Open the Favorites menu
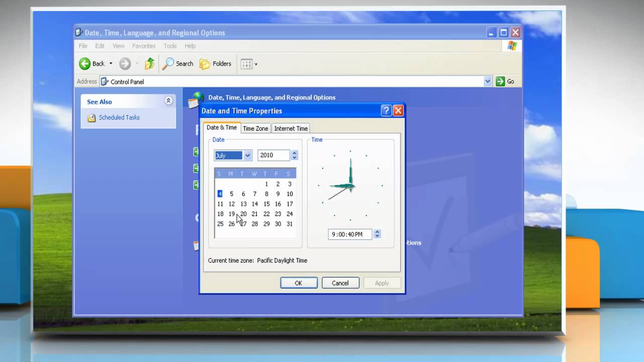The height and width of the screenshot is (362, 644). pyautogui.click(x=144, y=46)
